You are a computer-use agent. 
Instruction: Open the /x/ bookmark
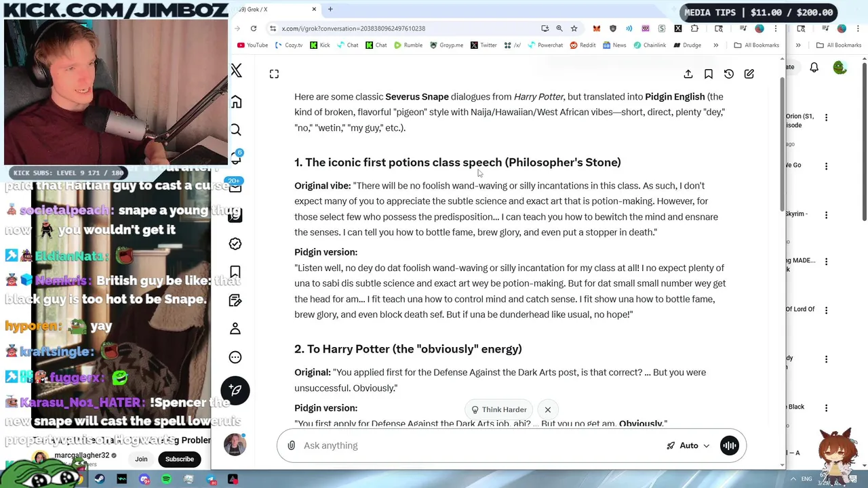[513, 45]
